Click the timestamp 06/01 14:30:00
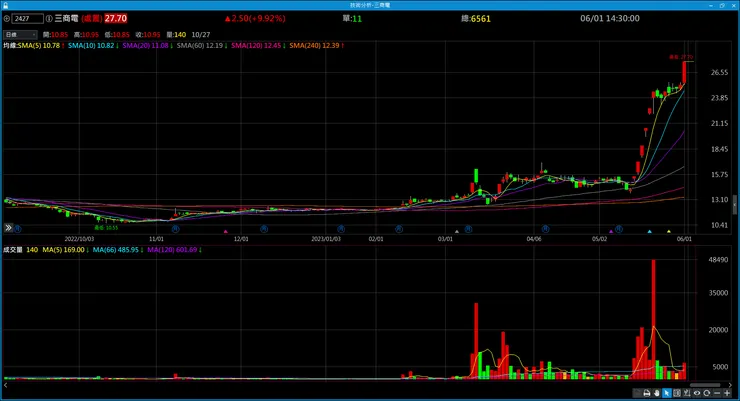The image size is (740, 401). (610, 18)
